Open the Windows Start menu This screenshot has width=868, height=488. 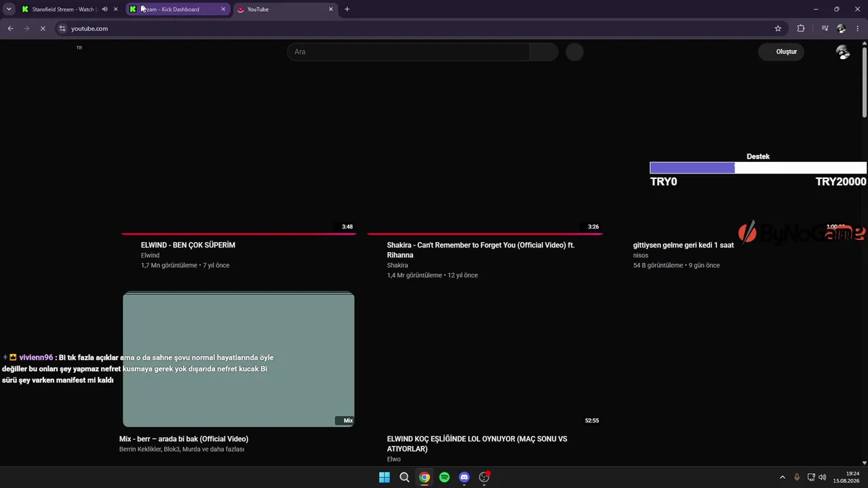point(384,477)
